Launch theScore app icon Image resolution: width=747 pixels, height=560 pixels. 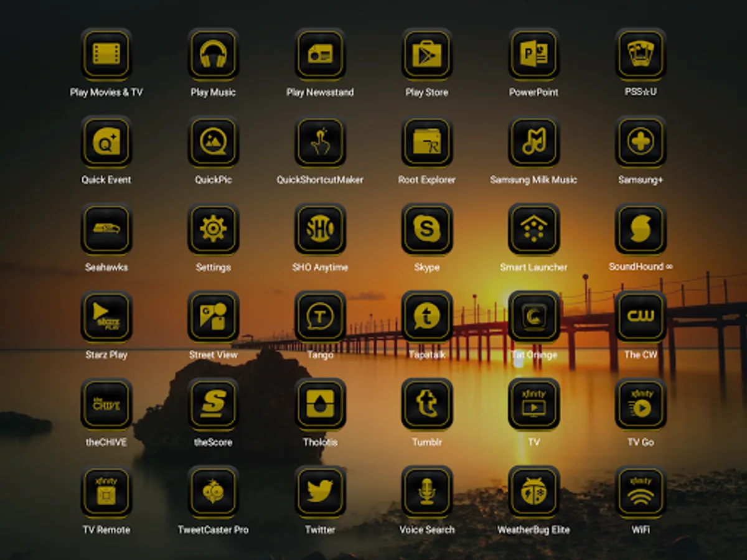214,405
